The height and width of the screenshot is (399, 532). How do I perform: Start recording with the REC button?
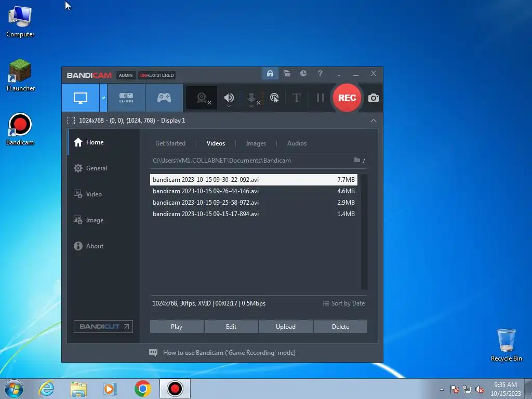click(x=347, y=98)
